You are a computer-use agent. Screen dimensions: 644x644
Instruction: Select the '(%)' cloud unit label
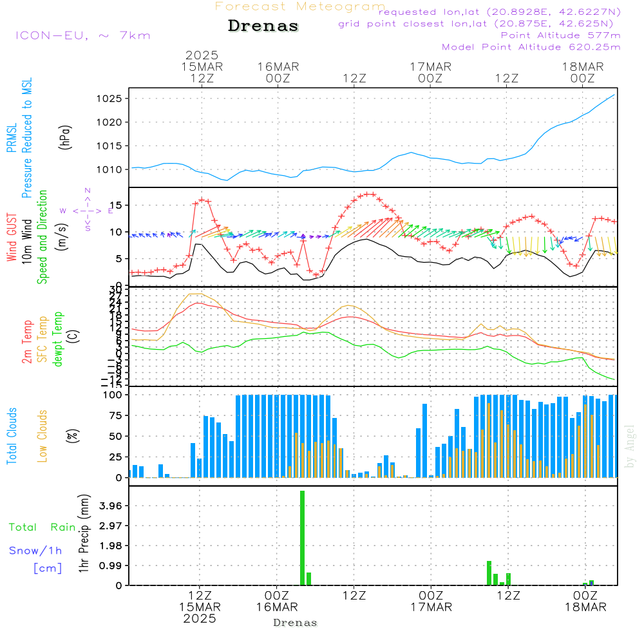point(73,436)
